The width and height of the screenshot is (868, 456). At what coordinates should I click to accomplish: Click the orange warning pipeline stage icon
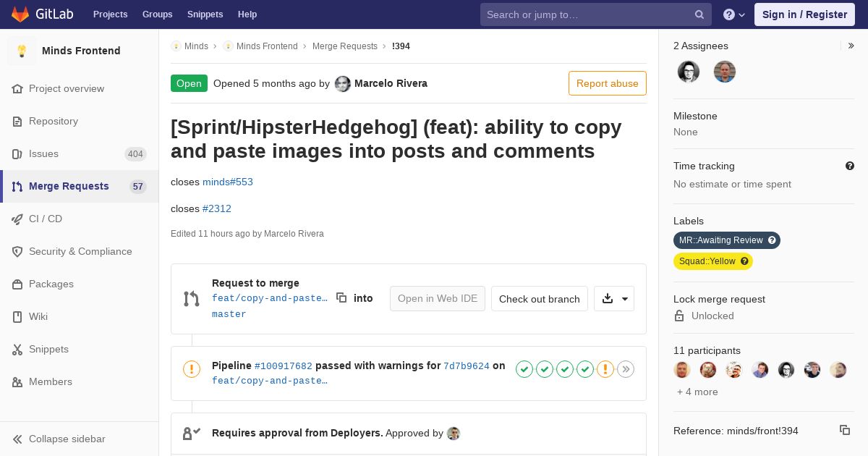coord(605,369)
